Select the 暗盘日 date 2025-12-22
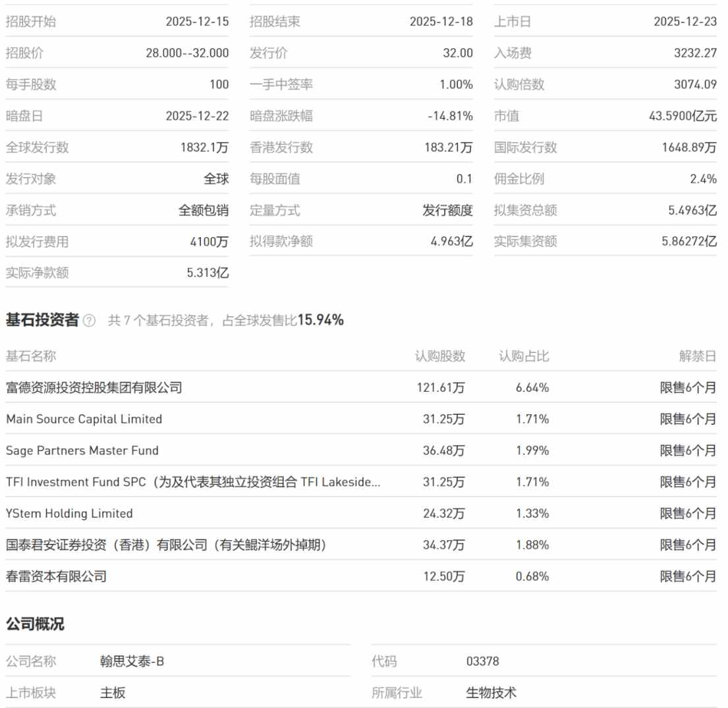The width and height of the screenshot is (728, 708). 198,116
